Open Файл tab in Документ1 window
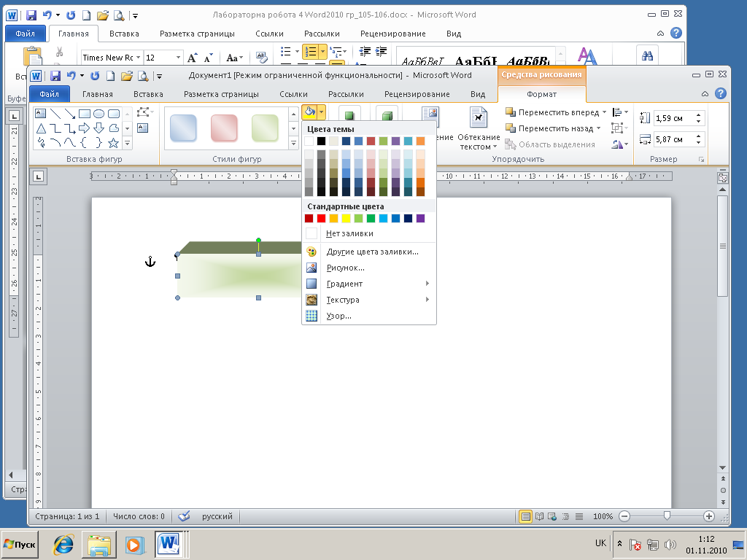This screenshot has height=560, width=747. [x=50, y=94]
